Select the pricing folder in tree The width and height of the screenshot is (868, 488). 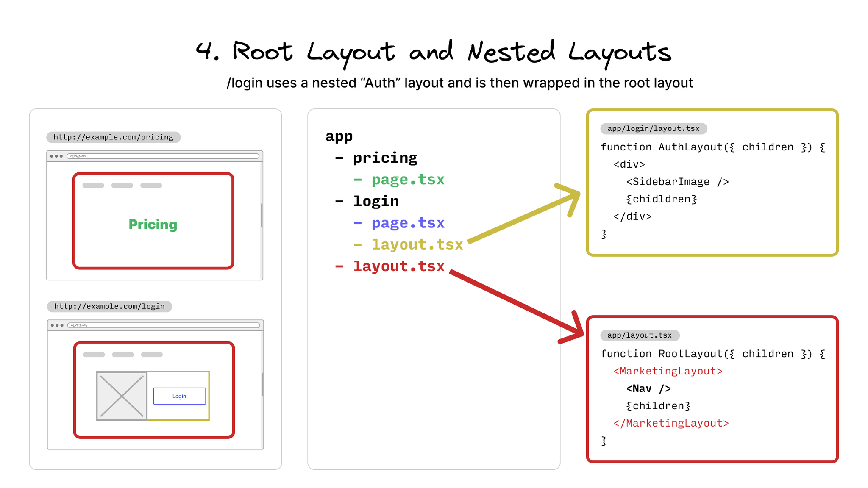pos(385,158)
